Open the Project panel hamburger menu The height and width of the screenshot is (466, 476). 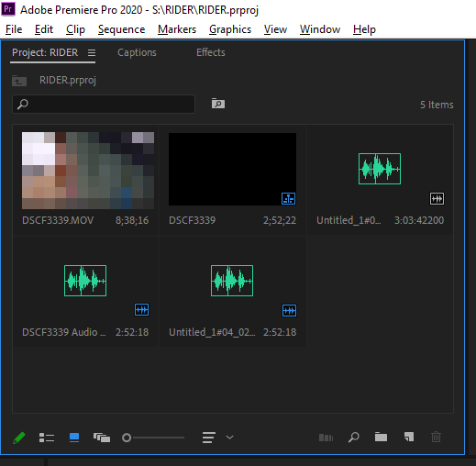point(92,53)
